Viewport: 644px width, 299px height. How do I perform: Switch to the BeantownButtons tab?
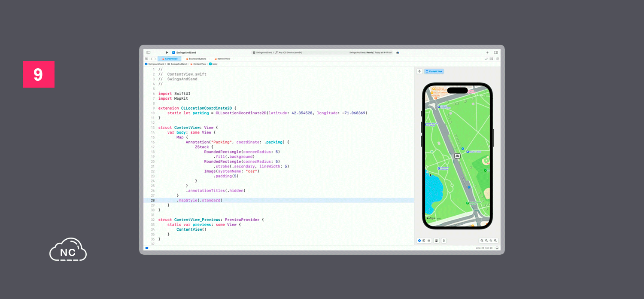(x=196, y=58)
